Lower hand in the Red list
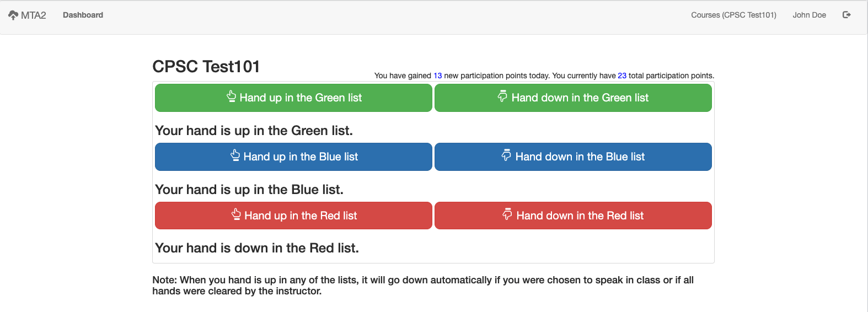Viewport: 868px width, 312px height. [x=573, y=216]
